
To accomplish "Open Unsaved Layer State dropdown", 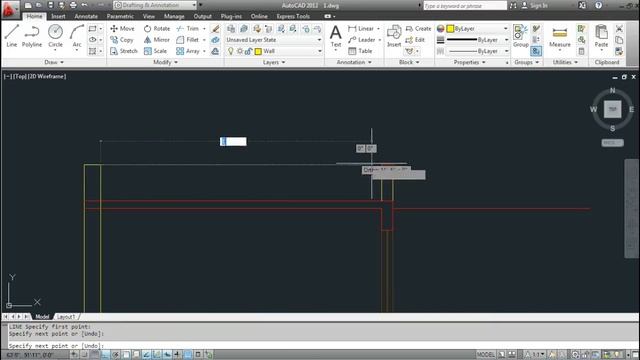I will coord(273,40).
